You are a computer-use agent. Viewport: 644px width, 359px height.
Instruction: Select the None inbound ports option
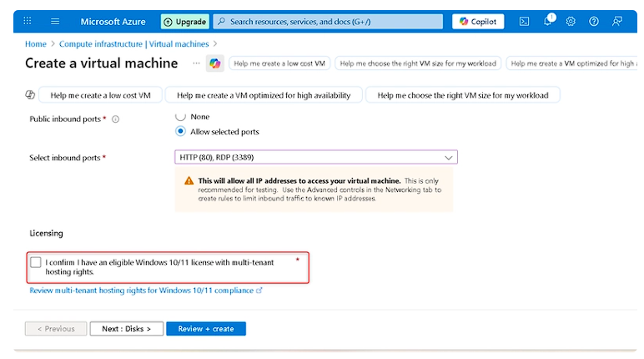click(180, 117)
